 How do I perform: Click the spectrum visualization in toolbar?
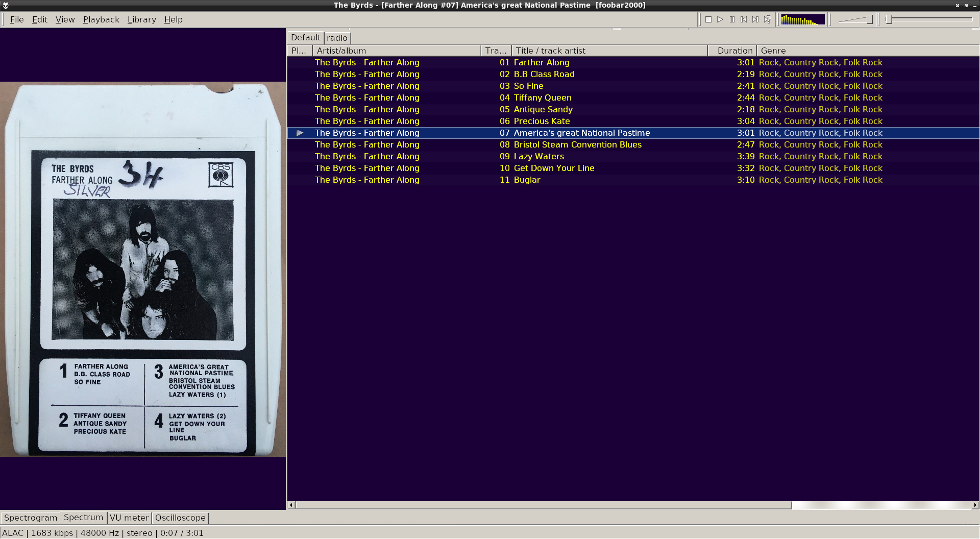click(x=802, y=19)
